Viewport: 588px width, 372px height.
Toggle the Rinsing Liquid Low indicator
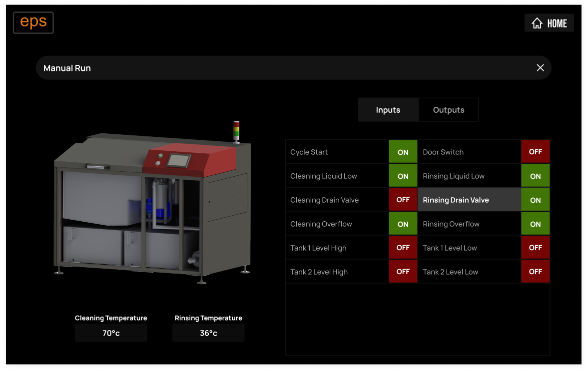click(x=535, y=176)
